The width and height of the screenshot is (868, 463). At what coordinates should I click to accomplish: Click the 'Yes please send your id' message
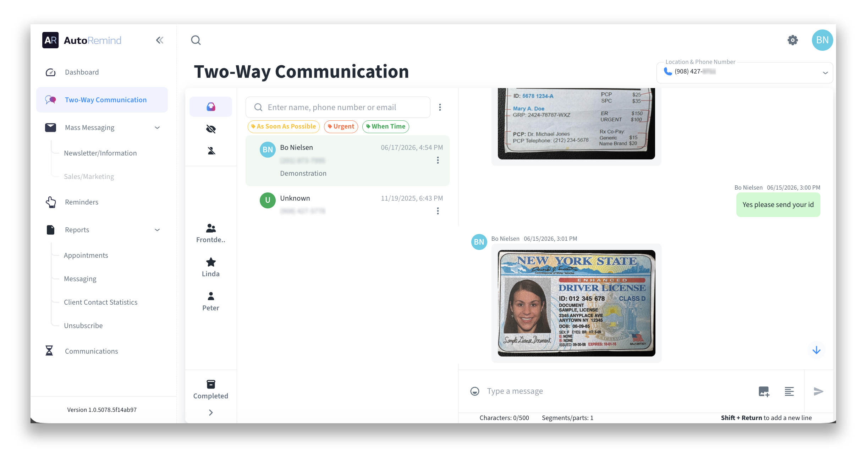pyautogui.click(x=778, y=205)
